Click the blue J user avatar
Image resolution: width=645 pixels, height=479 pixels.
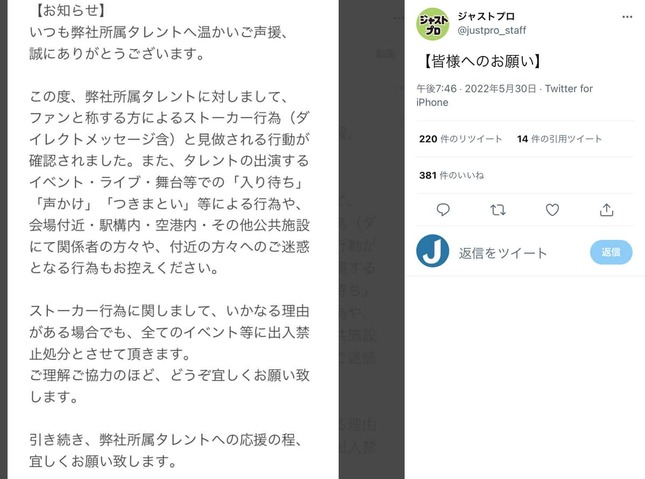(432, 251)
